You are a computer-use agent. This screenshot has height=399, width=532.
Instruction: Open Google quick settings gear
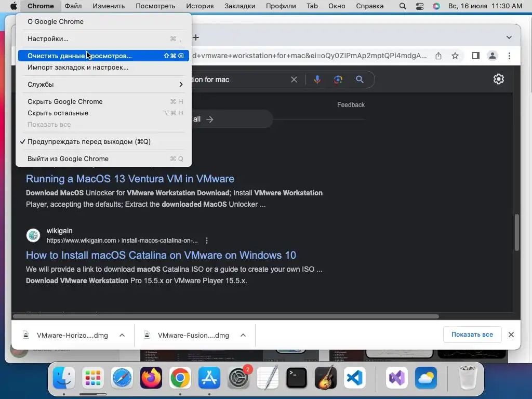click(x=498, y=79)
